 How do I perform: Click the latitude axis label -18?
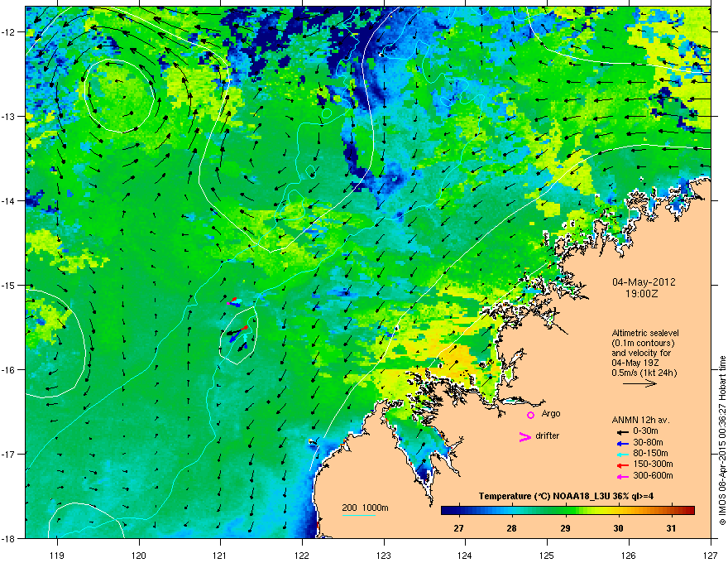click(x=9, y=538)
